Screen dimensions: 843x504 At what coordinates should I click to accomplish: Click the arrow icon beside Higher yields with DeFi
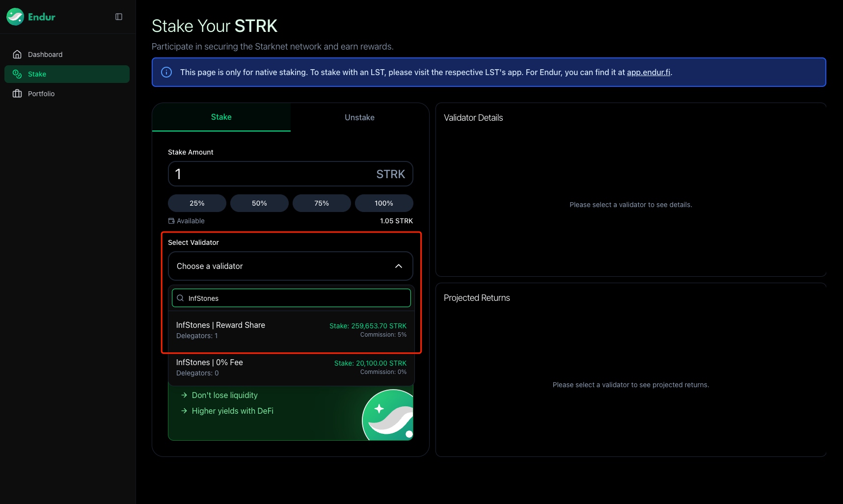(184, 411)
